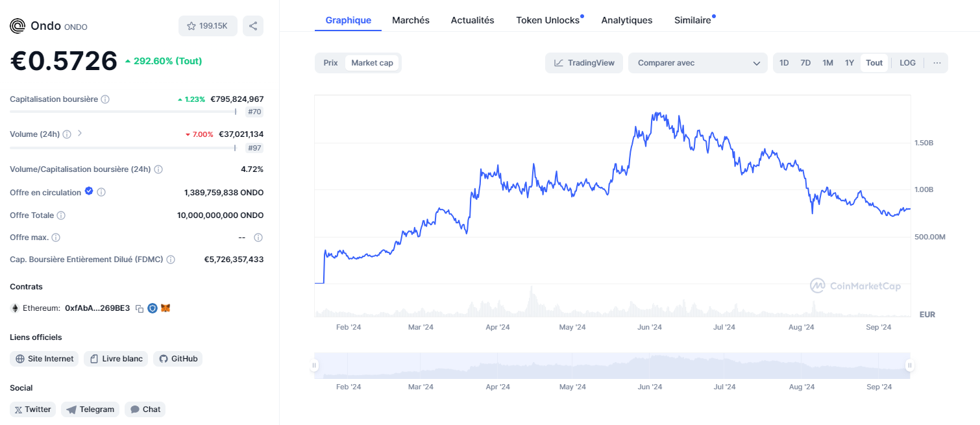Open Telegram social link
This screenshot has height=425, width=980.
[x=90, y=409]
